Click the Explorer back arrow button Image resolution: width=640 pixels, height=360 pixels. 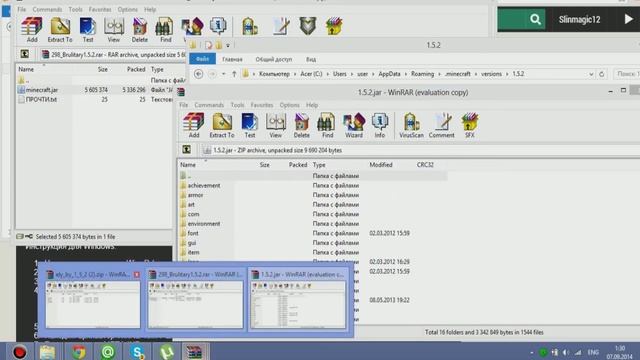pyautogui.click(x=198, y=74)
